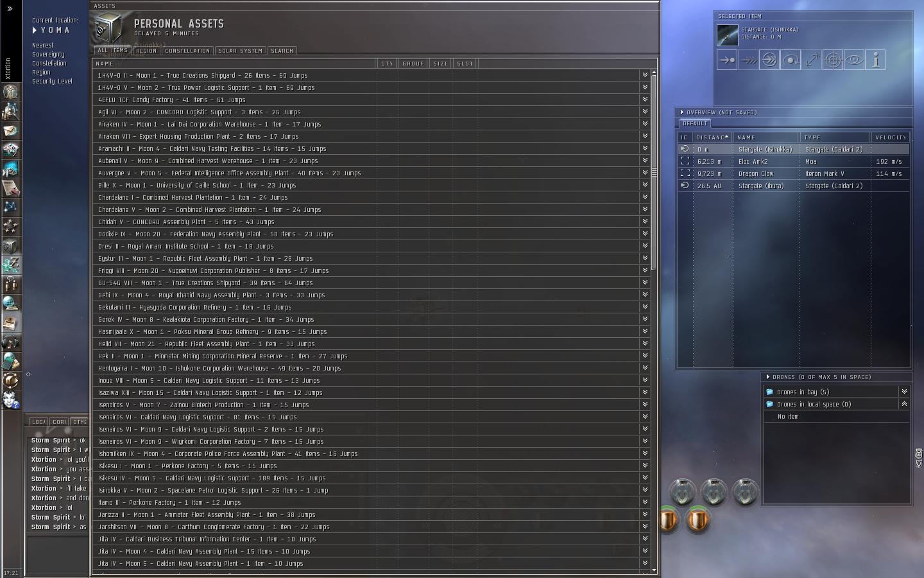
Task: Expand the Isikesu IV Moon 5 row
Action: click(x=644, y=478)
